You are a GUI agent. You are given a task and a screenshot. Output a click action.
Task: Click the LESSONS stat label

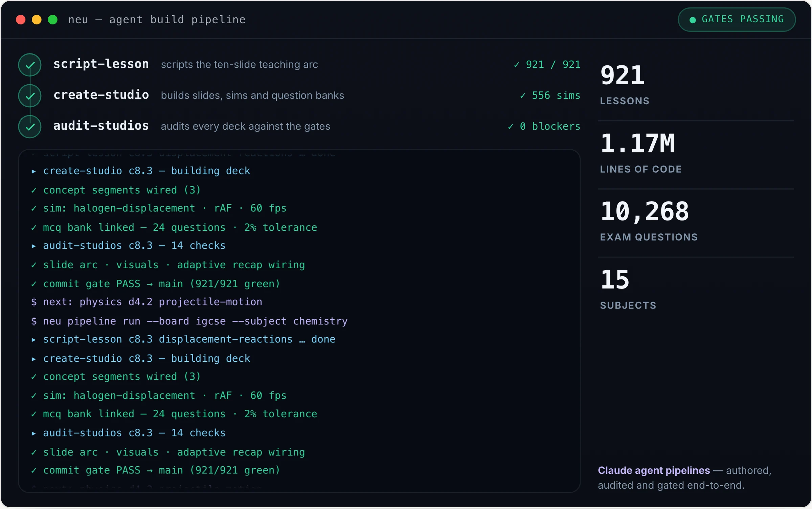[x=625, y=101]
